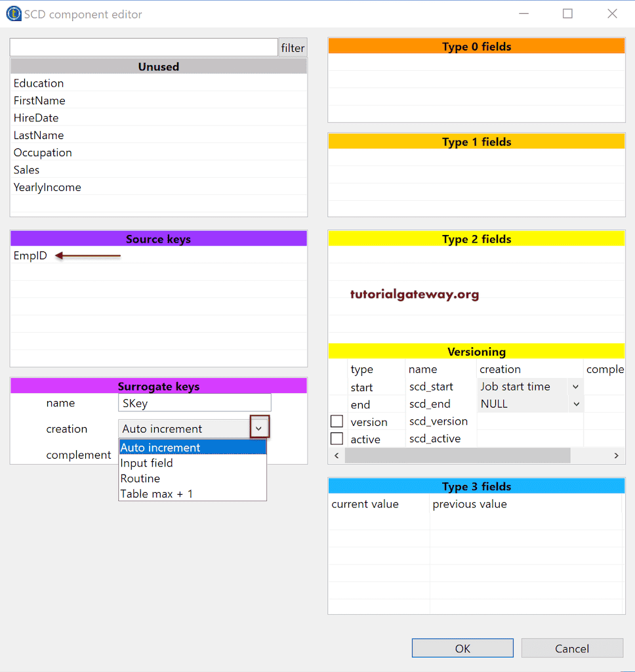Select YearlyIncome in the Unused list
This screenshot has height=672, width=635.
pos(47,187)
